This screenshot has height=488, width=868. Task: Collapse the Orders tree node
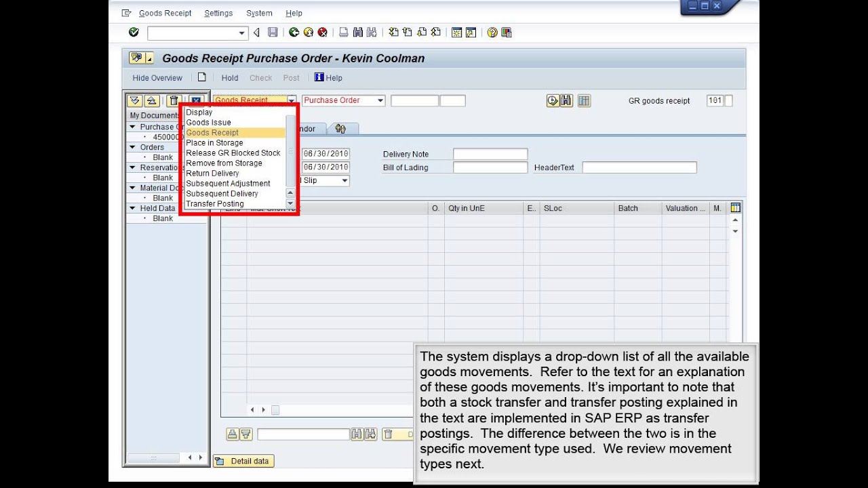pyautogui.click(x=133, y=147)
